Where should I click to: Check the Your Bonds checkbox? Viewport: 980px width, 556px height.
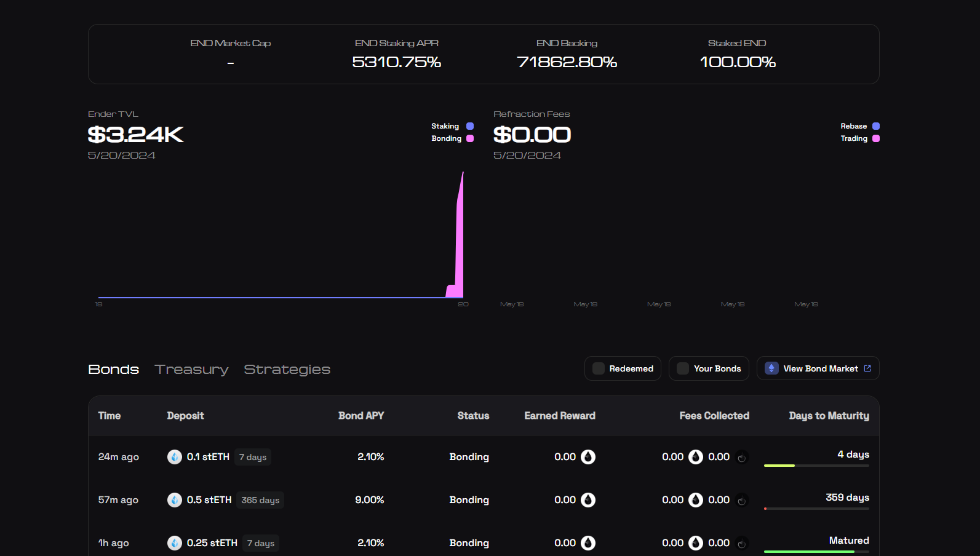click(x=683, y=368)
